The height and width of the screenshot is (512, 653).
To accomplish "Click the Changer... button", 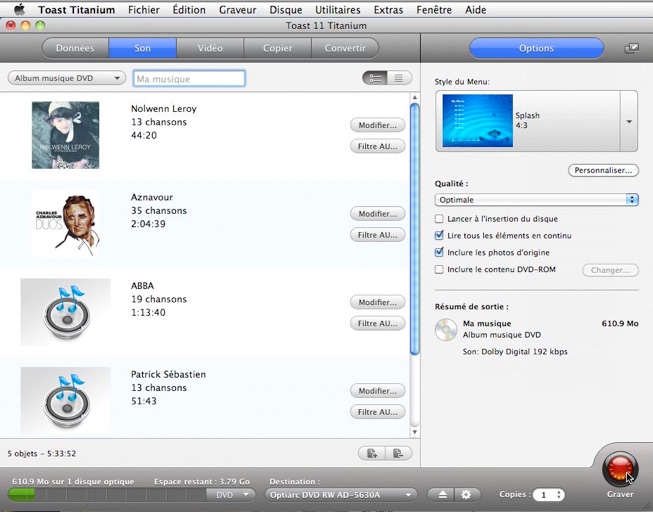I will point(610,270).
